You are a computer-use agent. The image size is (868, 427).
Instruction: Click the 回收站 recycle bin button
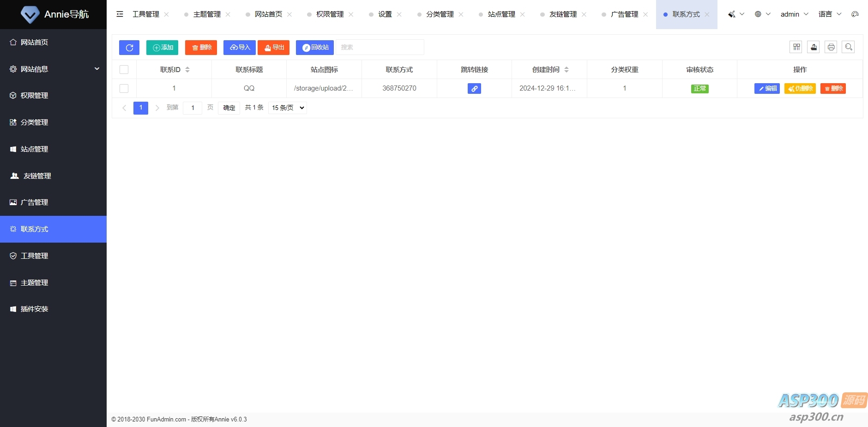315,48
